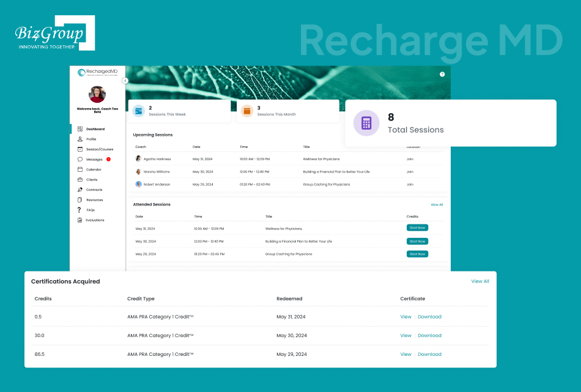Select Clients menu item
Image resolution: width=581 pixels, height=392 pixels.
click(92, 180)
